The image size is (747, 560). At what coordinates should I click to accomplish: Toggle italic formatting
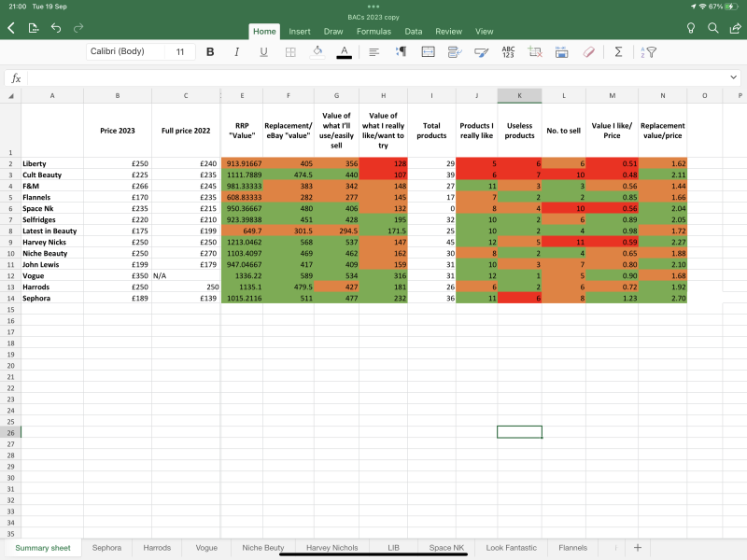[x=237, y=52]
